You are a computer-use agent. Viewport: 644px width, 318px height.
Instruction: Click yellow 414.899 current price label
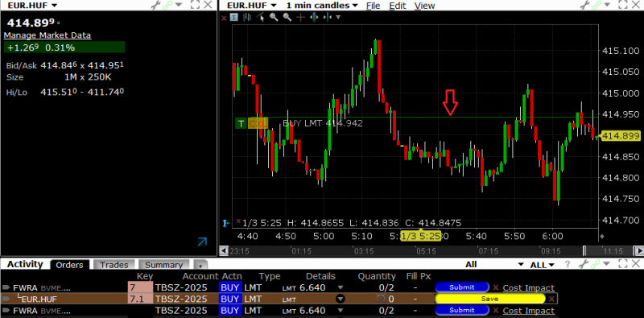620,136
